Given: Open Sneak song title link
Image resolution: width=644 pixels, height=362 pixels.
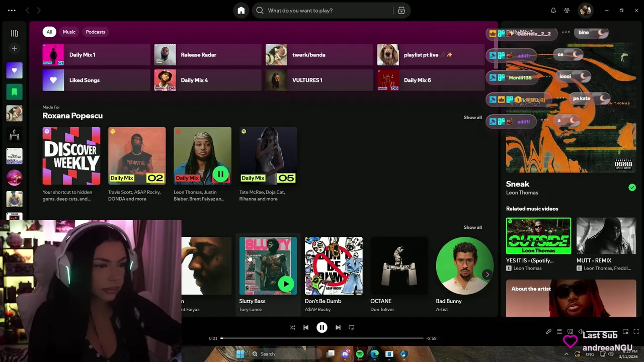Looking at the screenshot, I should coord(518,184).
